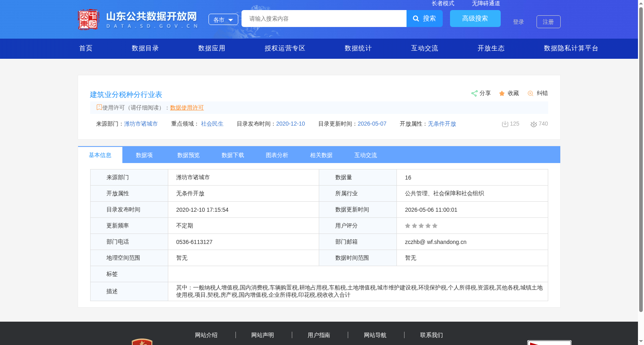The width and height of the screenshot is (644, 345).
Task: Open 授权运营专区 navigation item
Action: click(x=285, y=48)
